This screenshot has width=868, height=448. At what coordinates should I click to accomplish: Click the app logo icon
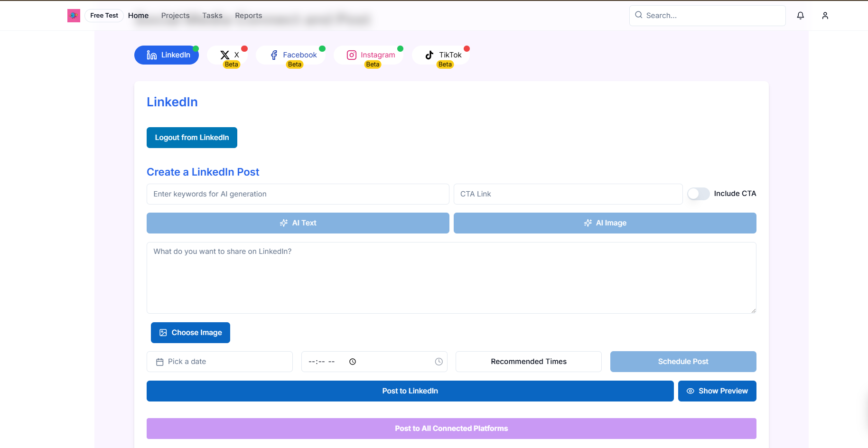[x=74, y=16]
